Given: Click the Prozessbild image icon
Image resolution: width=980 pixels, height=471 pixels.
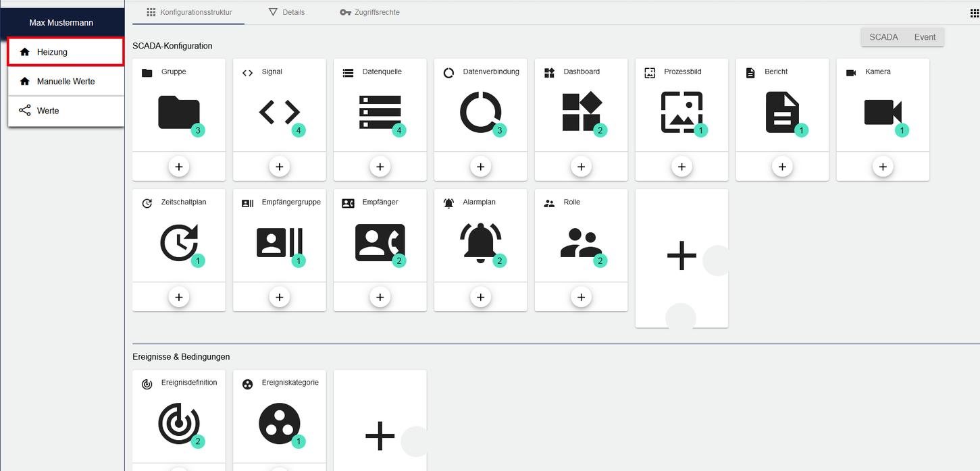Looking at the screenshot, I should tap(681, 112).
